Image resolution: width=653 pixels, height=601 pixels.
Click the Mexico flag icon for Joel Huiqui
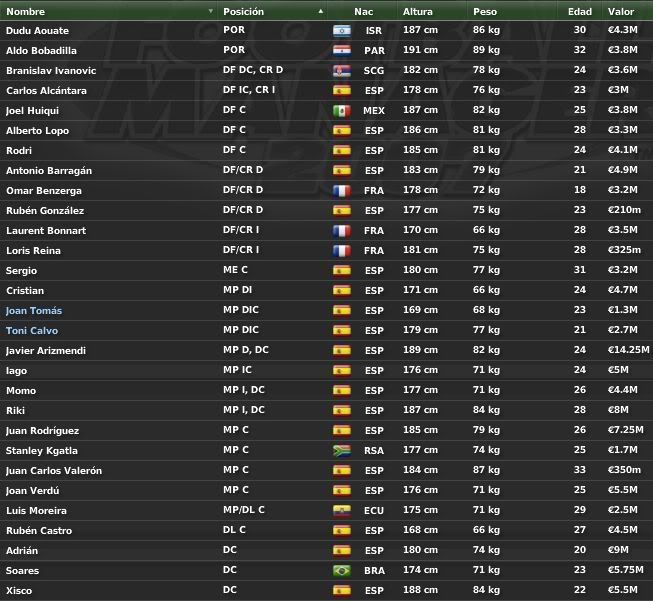tap(342, 111)
